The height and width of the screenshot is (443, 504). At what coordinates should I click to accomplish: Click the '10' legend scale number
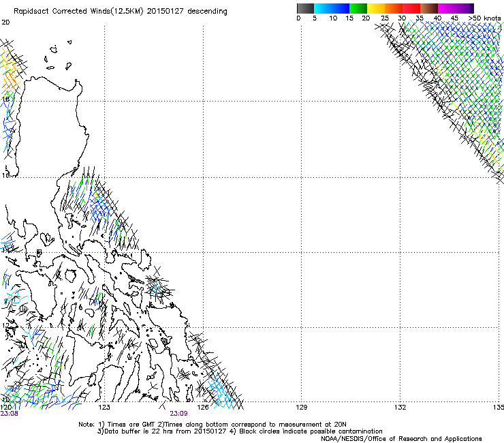tap(333, 18)
